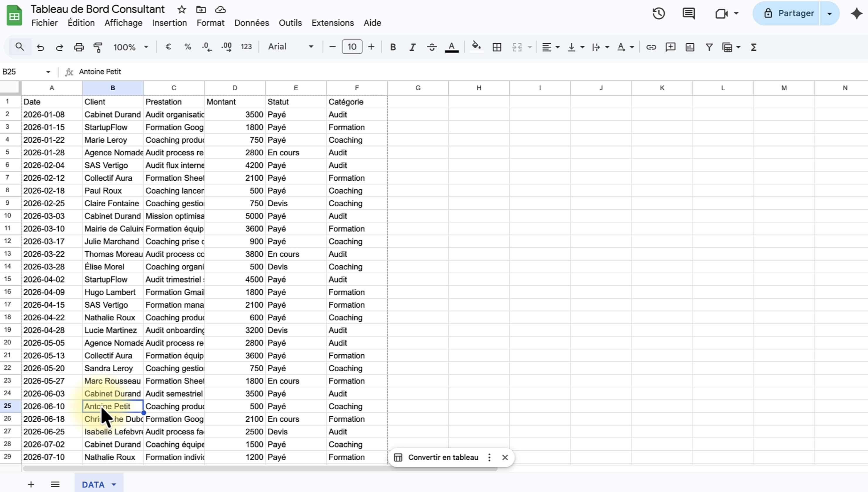
Task: Open the fill color paint bucket
Action: (x=476, y=46)
